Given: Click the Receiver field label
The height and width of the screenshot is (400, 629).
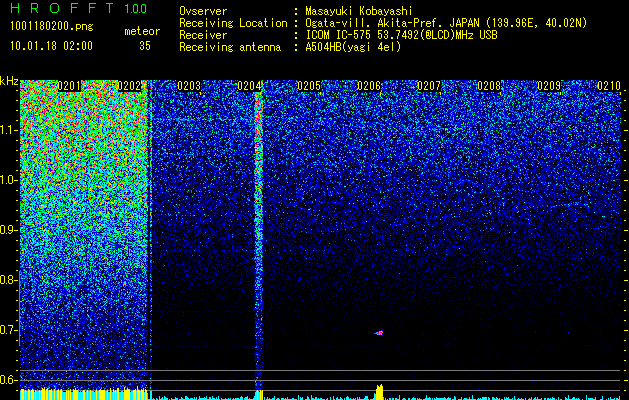Looking at the screenshot, I should click(203, 35).
